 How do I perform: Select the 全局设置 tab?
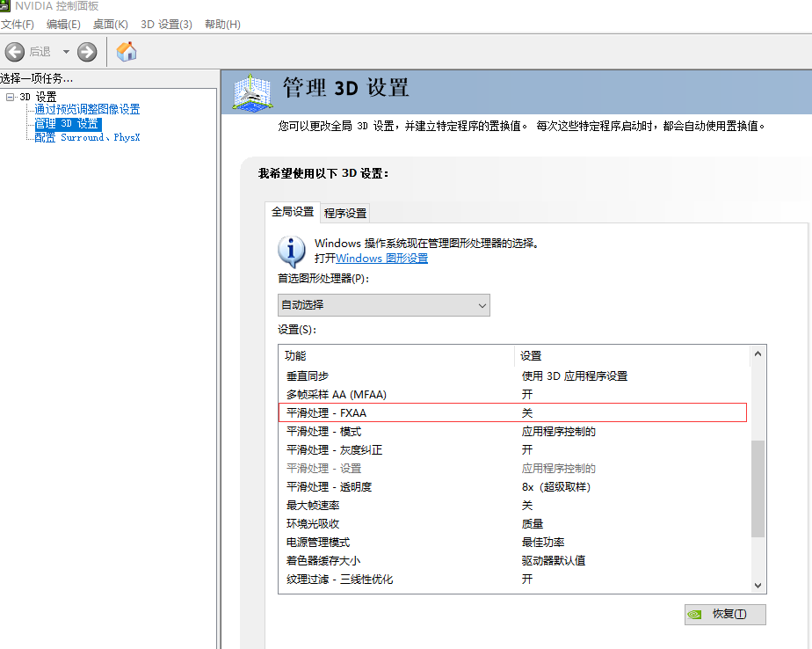292,212
